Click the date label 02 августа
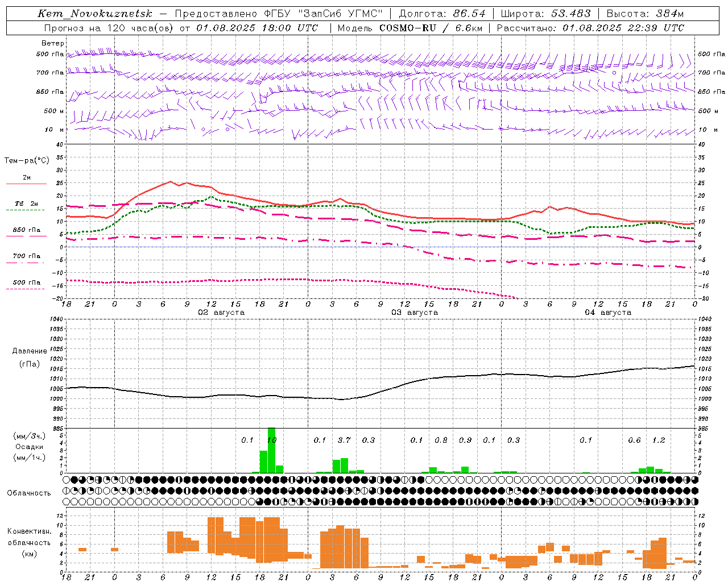This screenshot has width=728, height=582. 221,313
